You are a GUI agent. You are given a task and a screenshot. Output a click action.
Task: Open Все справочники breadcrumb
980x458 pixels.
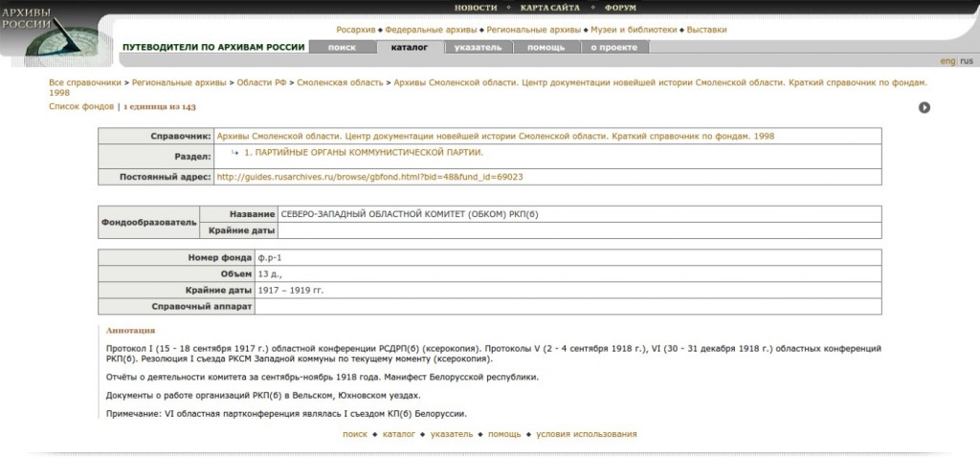point(85,83)
